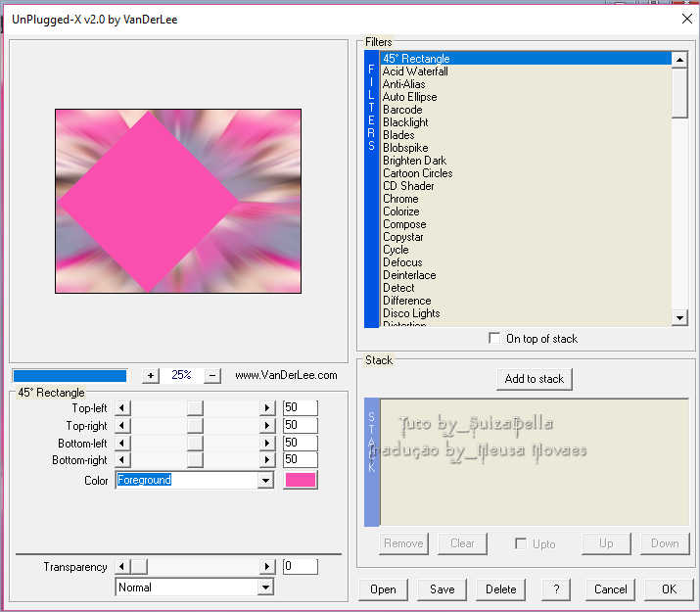Click the Top-left slider left arrow
This screenshot has height=612, width=700.
coord(122,407)
